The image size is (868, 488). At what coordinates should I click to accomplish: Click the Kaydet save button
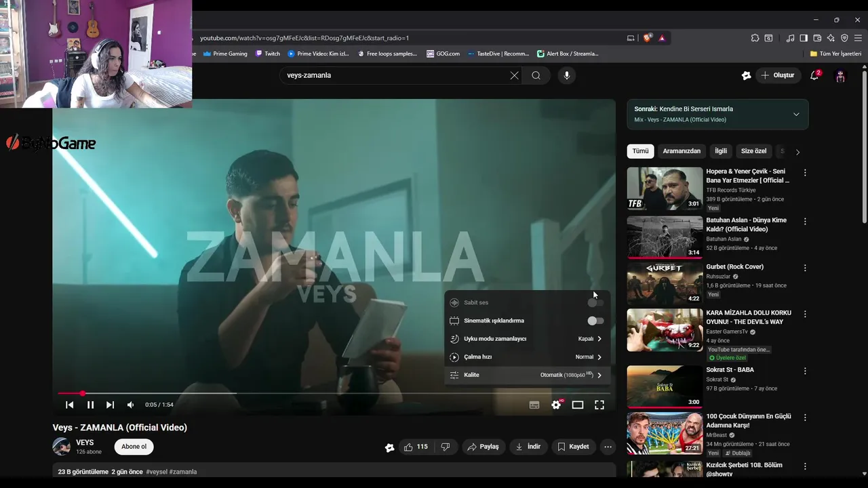tap(573, 447)
